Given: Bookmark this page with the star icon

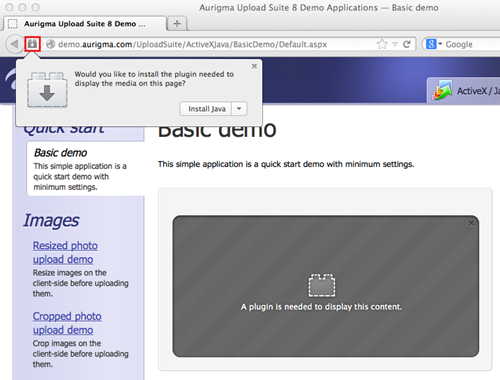Looking at the screenshot, I should [x=382, y=44].
